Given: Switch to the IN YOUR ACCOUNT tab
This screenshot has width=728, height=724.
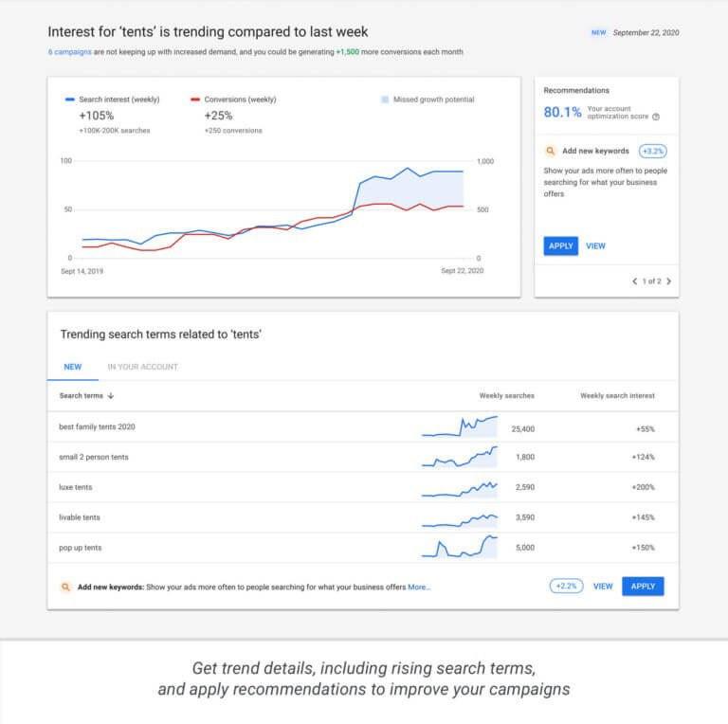Looking at the screenshot, I should coord(142,367).
